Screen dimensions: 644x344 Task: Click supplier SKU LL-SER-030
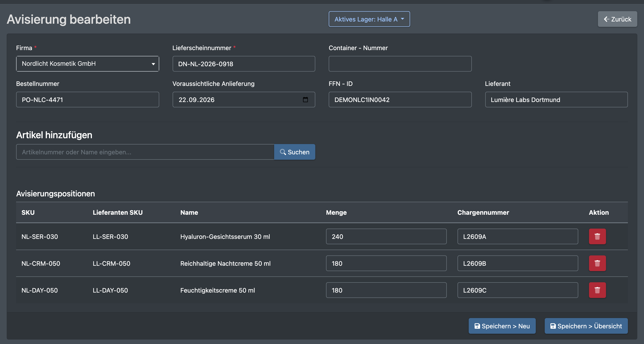point(110,236)
